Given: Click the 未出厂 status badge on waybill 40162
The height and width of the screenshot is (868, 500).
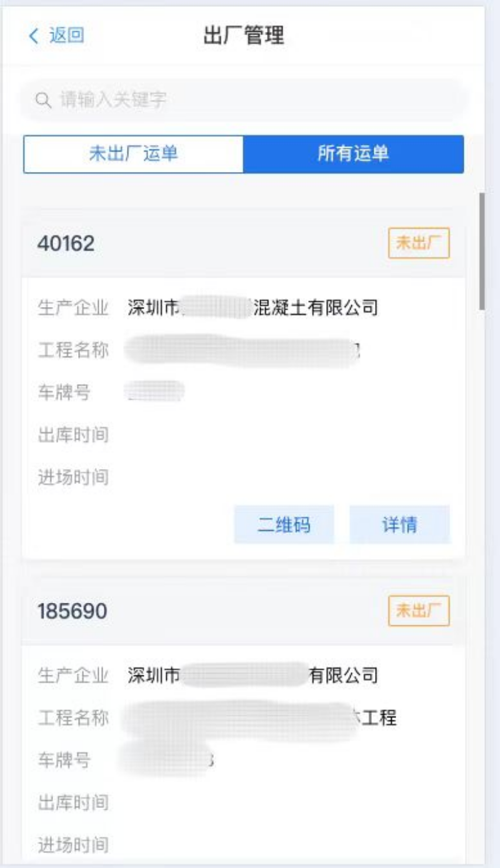Looking at the screenshot, I should [x=419, y=243].
